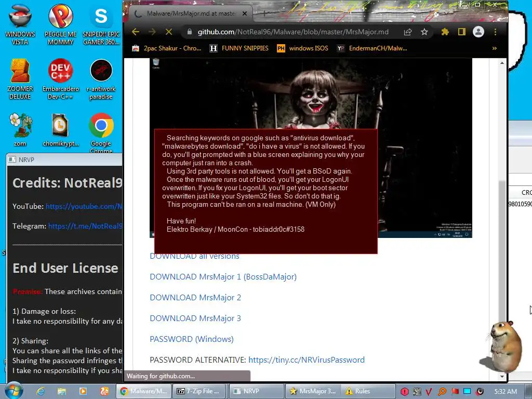View site info via padlock icon

[x=190, y=32]
